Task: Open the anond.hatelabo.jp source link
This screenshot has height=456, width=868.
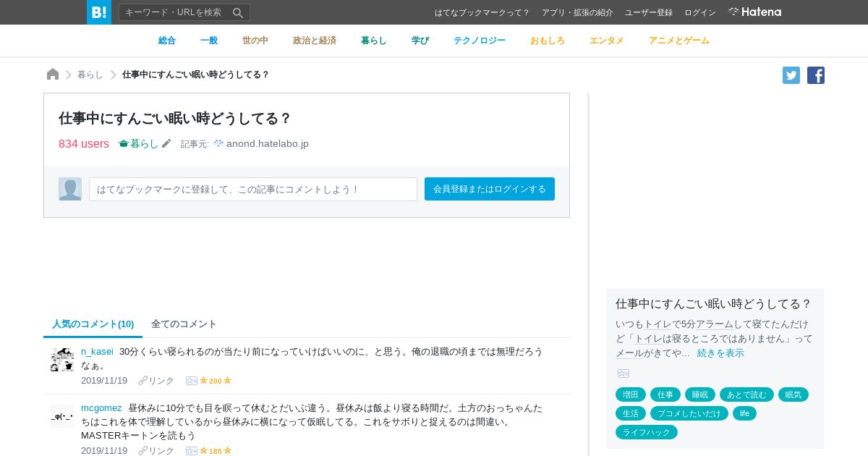Action: pos(268,143)
